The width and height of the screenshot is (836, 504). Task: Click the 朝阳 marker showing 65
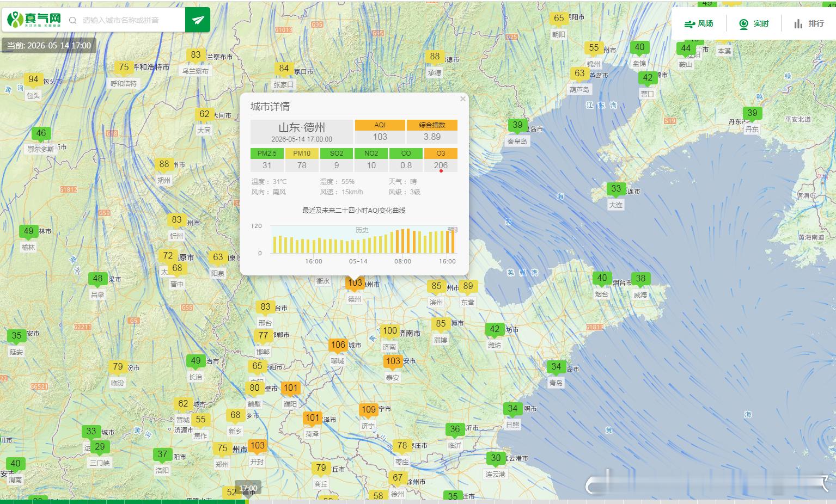tap(559, 19)
